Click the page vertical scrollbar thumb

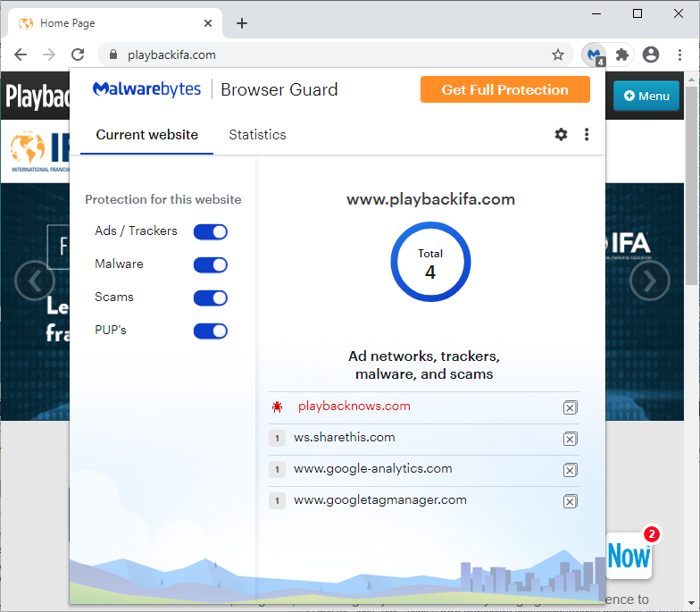691,186
